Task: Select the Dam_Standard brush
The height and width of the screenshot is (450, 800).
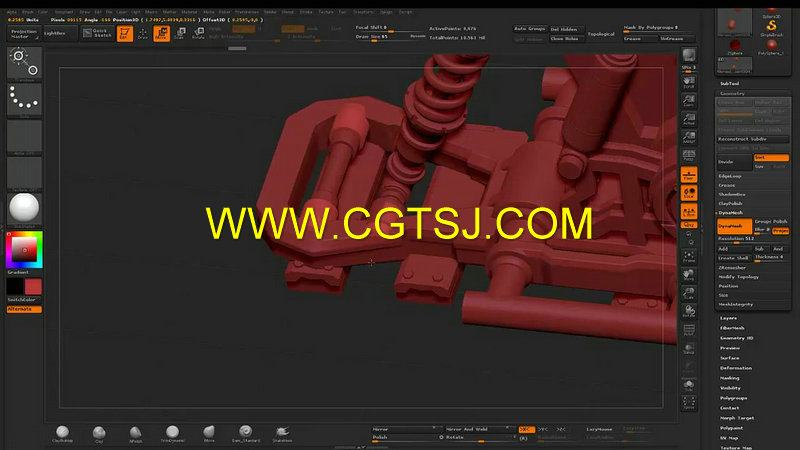Action: pos(246,434)
